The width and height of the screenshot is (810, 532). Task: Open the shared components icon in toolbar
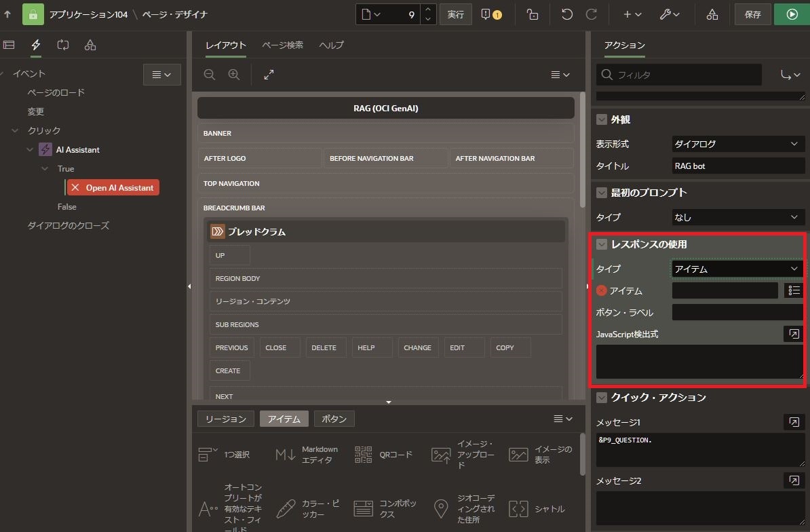coord(712,14)
